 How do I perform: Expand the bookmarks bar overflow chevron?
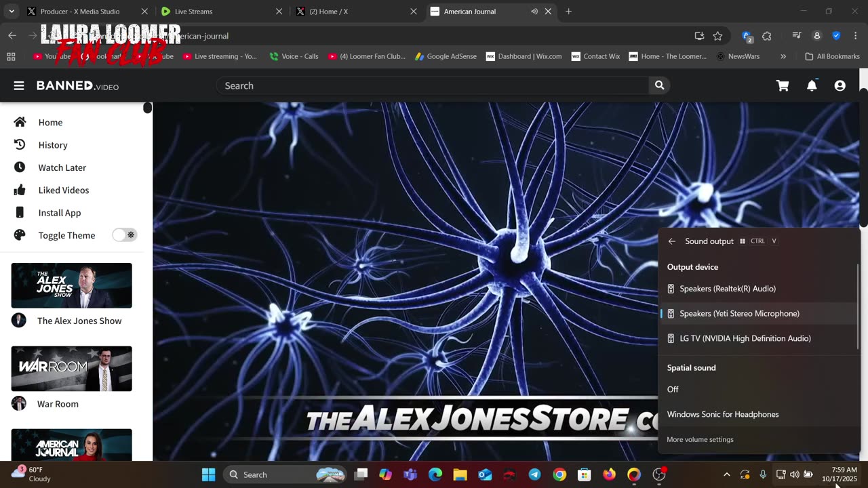(x=783, y=56)
